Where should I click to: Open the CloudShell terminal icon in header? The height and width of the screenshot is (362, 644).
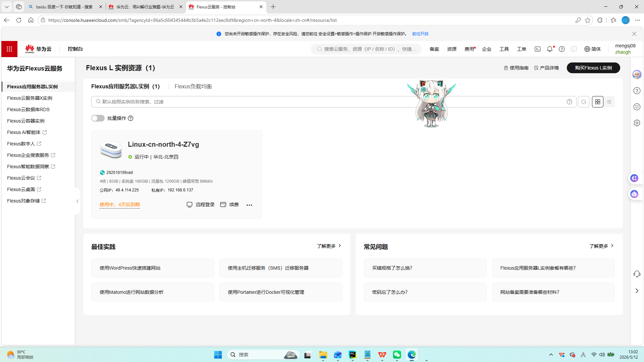click(x=538, y=49)
